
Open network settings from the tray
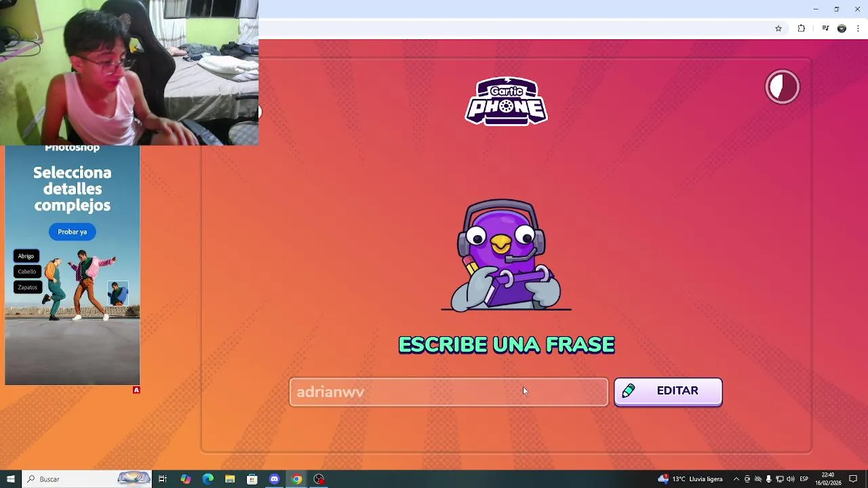(x=780, y=479)
